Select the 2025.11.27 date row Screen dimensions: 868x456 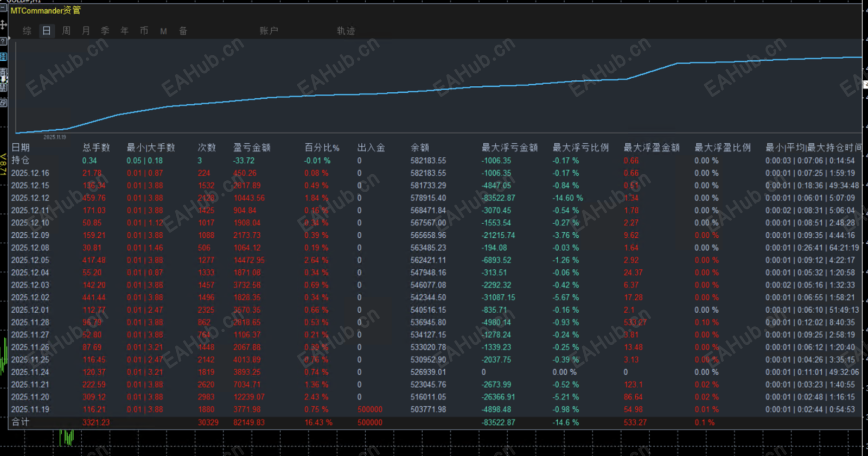click(30, 335)
